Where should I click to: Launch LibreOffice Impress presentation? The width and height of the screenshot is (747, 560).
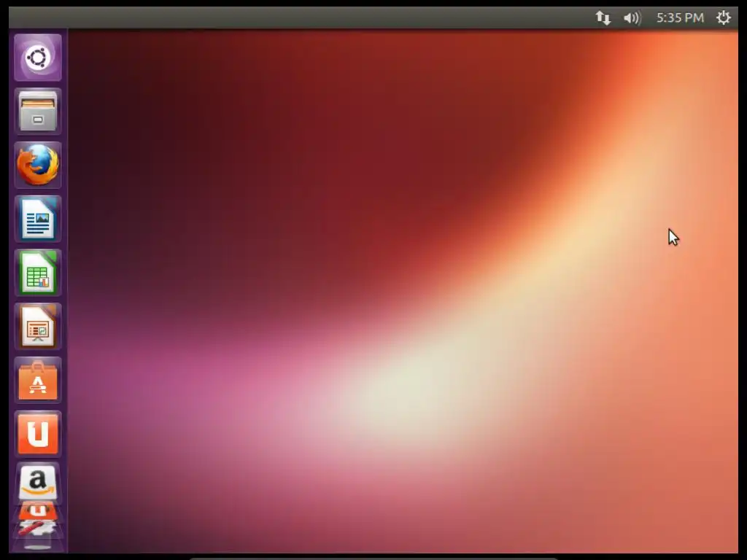click(x=38, y=327)
